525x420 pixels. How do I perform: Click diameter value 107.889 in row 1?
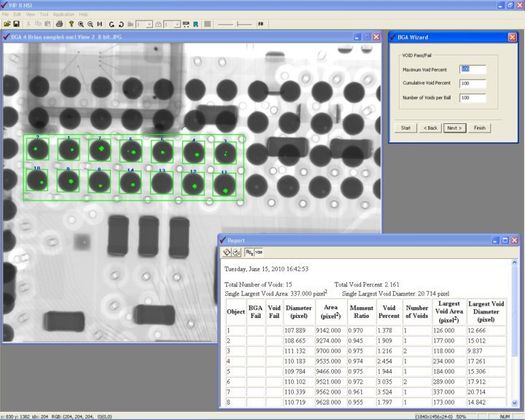(x=295, y=331)
